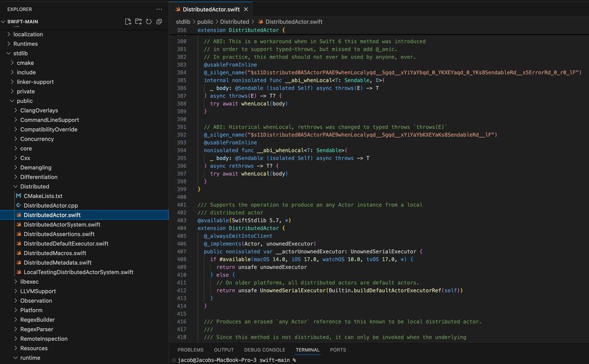Click the C++ icon beside DistributedActor.cpp

(18, 206)
